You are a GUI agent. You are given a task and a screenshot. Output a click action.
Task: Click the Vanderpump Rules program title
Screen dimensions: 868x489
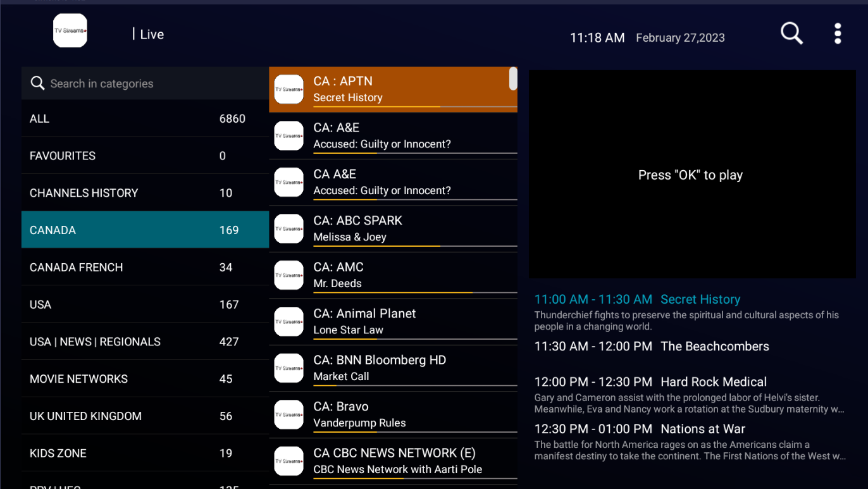tap(359, 423)
